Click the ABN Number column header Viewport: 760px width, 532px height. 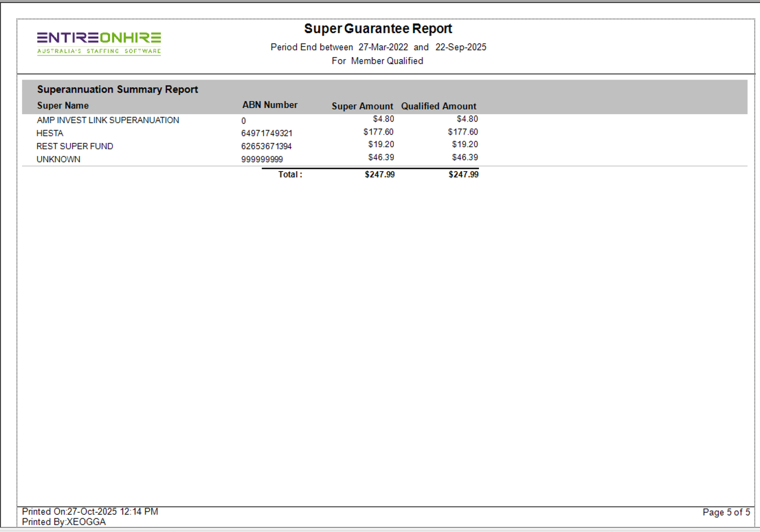[270, 105]
